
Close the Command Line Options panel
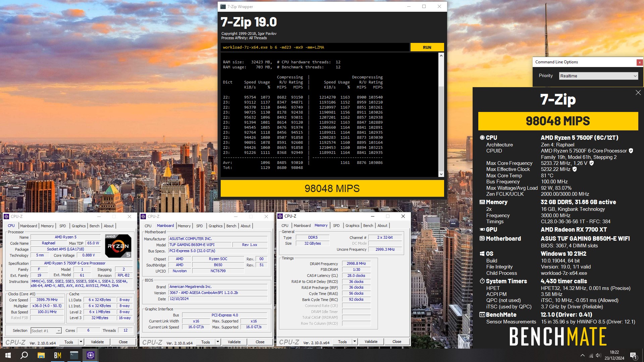pyautogui.click(x=639, y=62)
